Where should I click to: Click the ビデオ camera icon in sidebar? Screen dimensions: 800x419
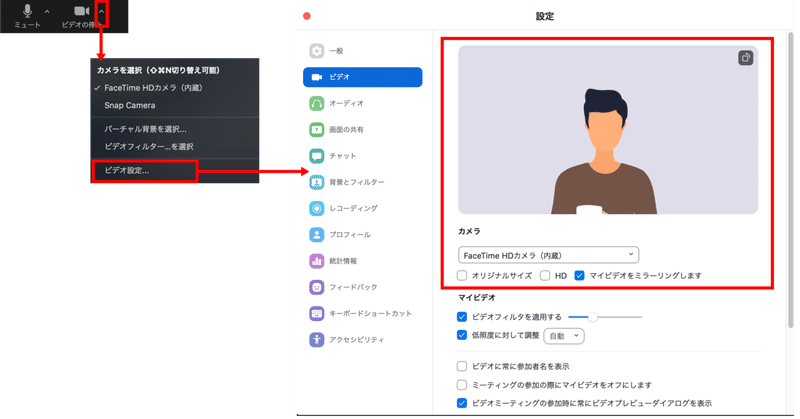coord(317,77)
